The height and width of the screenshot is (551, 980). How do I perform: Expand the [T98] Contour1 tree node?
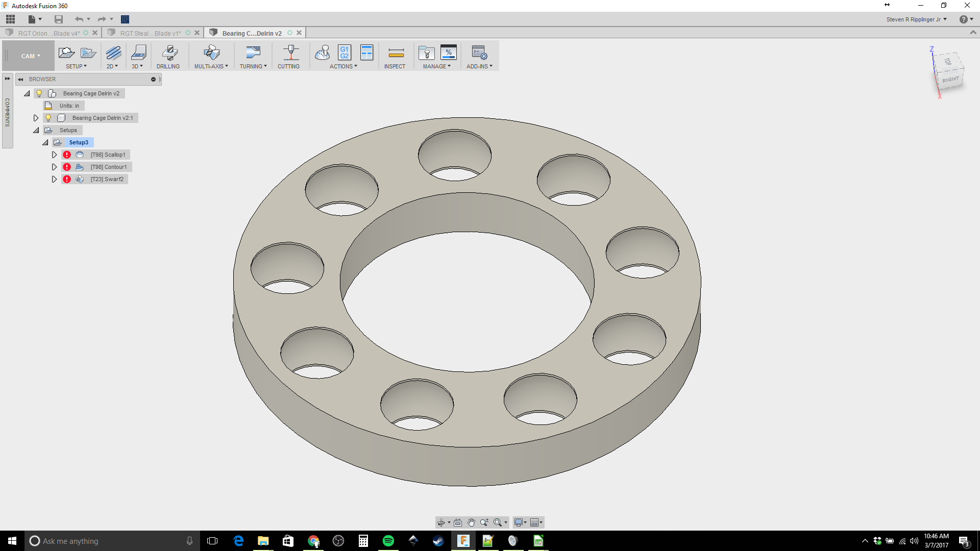pyautogui.click(x=54, y=167)
